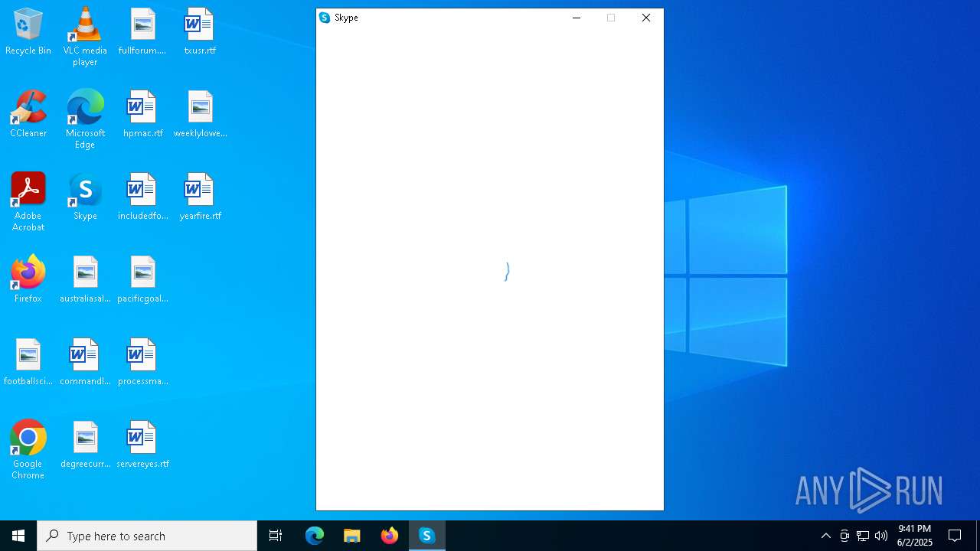Select the fullforum image file
980x551 pixels.
[142, 32]
